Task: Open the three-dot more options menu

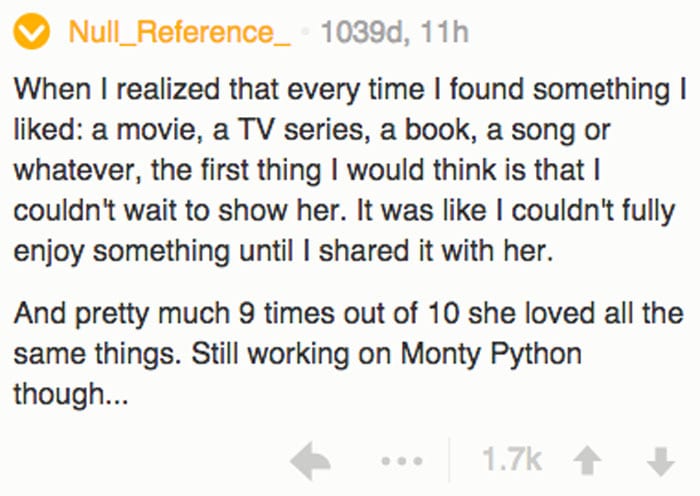Action: [x=402, y=461]
